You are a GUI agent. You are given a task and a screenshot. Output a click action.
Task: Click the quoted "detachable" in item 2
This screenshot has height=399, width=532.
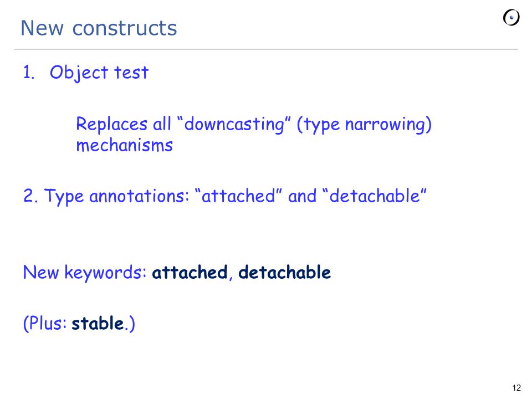(x=375, y=196)
